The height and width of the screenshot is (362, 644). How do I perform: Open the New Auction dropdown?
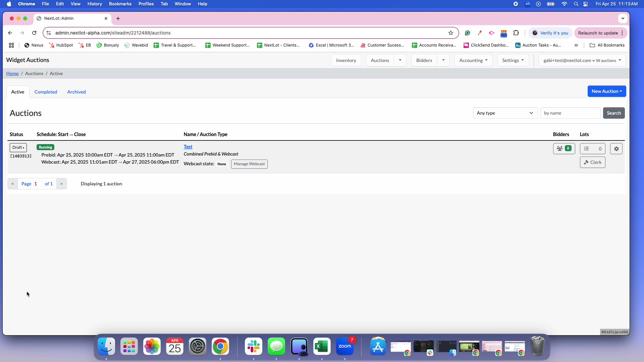click(606, 91)
